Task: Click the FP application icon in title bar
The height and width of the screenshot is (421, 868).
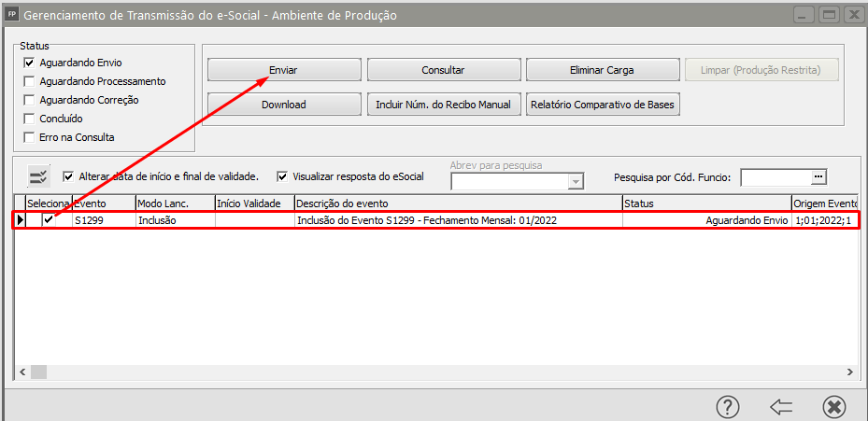Action: click(12, 15)
